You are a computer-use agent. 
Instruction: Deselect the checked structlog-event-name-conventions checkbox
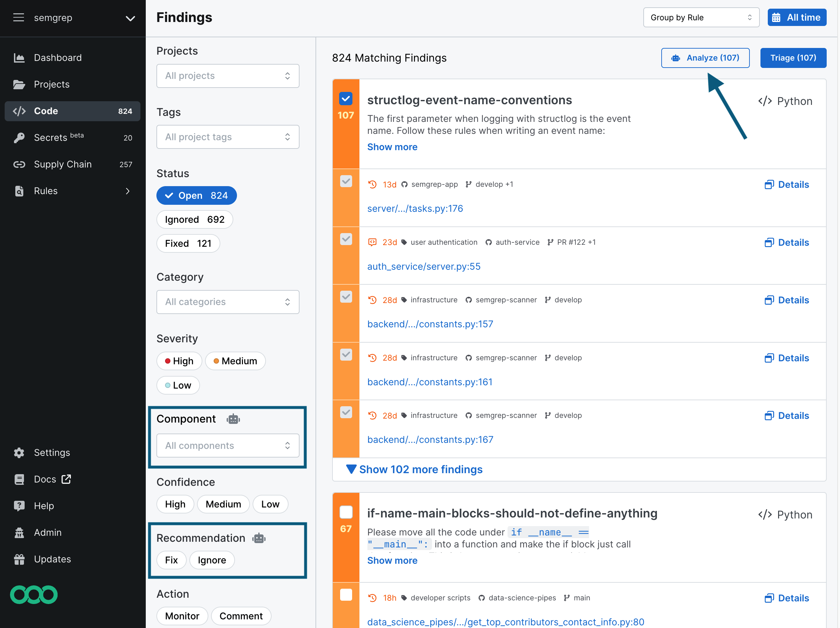345,99
